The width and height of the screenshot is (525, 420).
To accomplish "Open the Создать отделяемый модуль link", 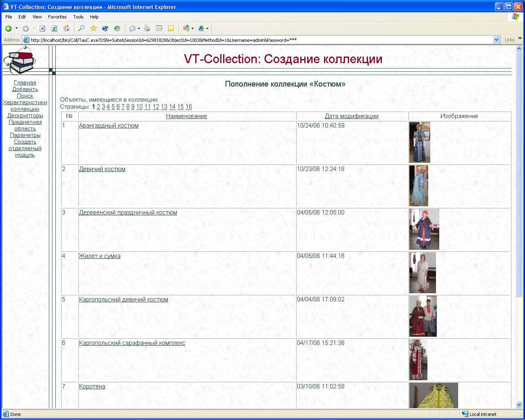I will [25, 148].
